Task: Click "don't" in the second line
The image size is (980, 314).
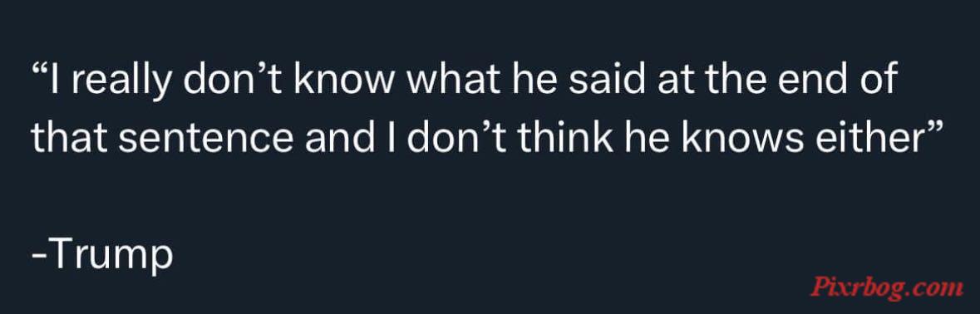Action: click(x=461, y=139)
